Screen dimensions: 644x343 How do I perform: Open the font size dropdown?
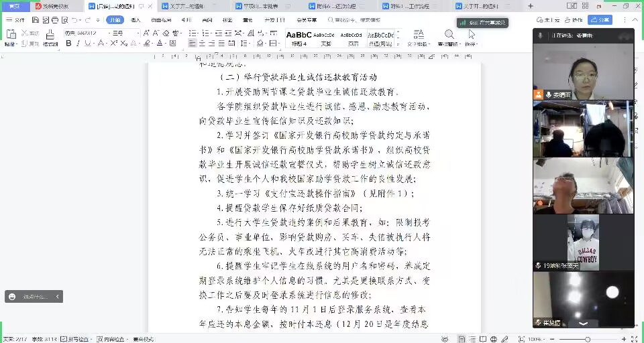(138, 33)
